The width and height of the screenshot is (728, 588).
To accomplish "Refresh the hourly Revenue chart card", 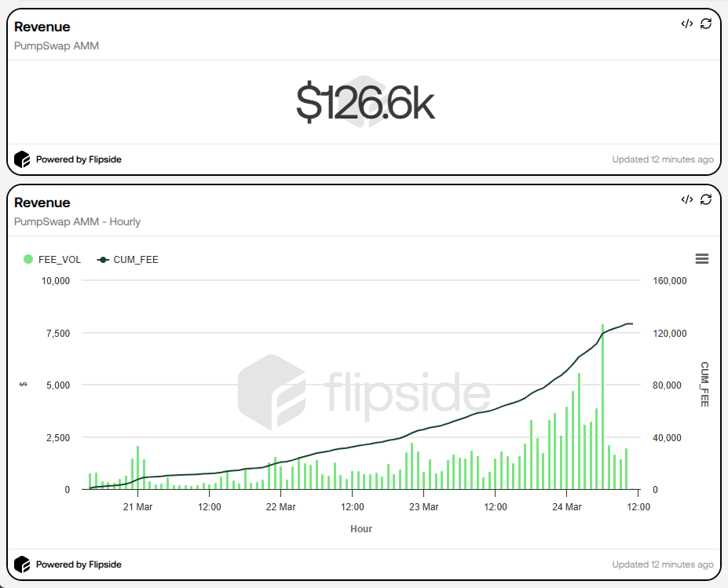I will click(708, 200).
